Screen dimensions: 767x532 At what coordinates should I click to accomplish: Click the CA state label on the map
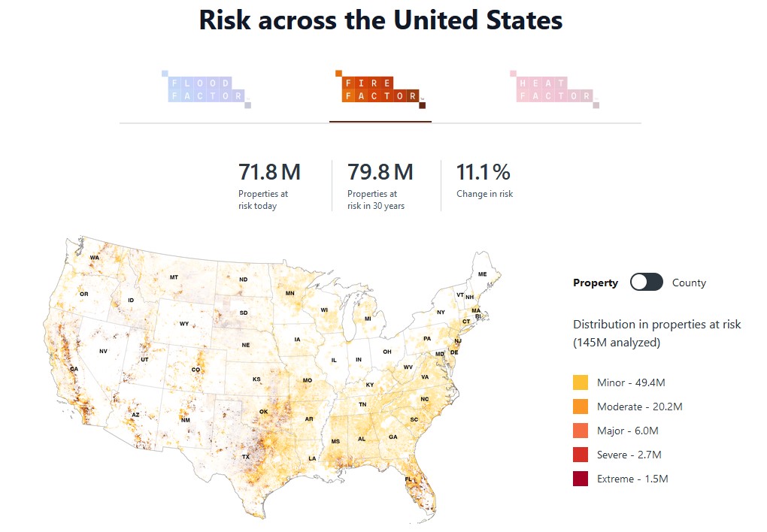74,369
